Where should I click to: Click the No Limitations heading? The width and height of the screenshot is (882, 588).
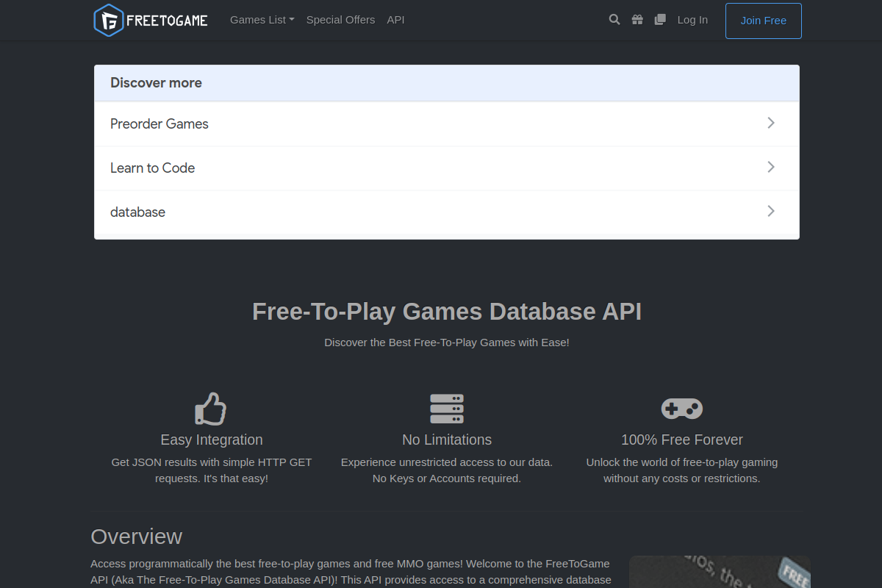click(x=447, y=440)
